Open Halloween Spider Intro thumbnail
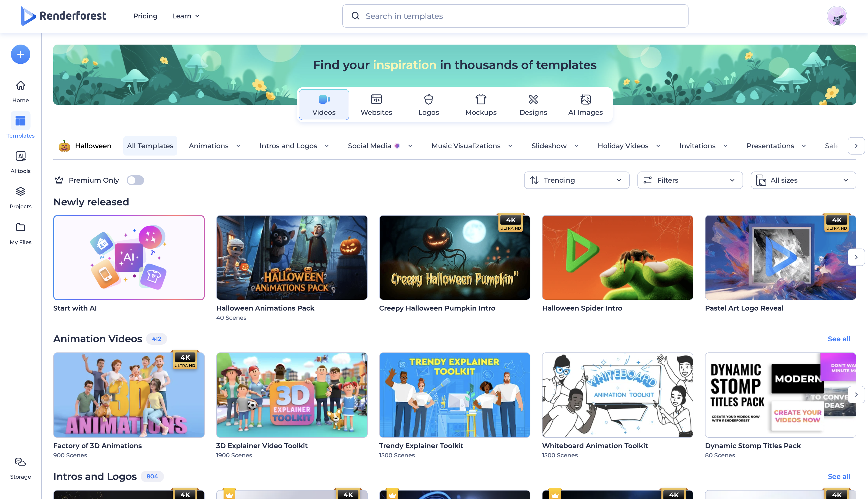The image size is (868, 499). [x=617, y=257]
